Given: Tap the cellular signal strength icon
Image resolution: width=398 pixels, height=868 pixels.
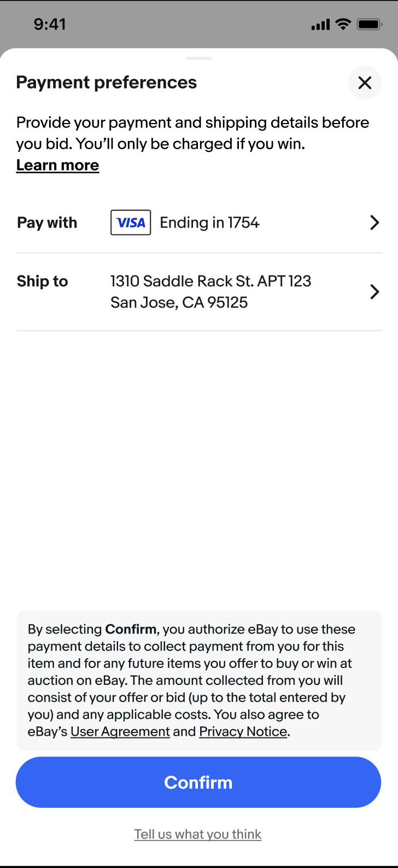Looking at the screenshot, I should 320,25.
